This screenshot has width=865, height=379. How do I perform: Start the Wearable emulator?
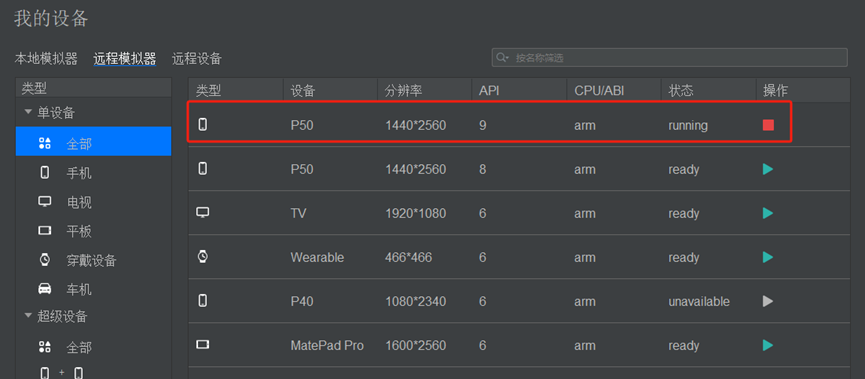click(768, 257)
